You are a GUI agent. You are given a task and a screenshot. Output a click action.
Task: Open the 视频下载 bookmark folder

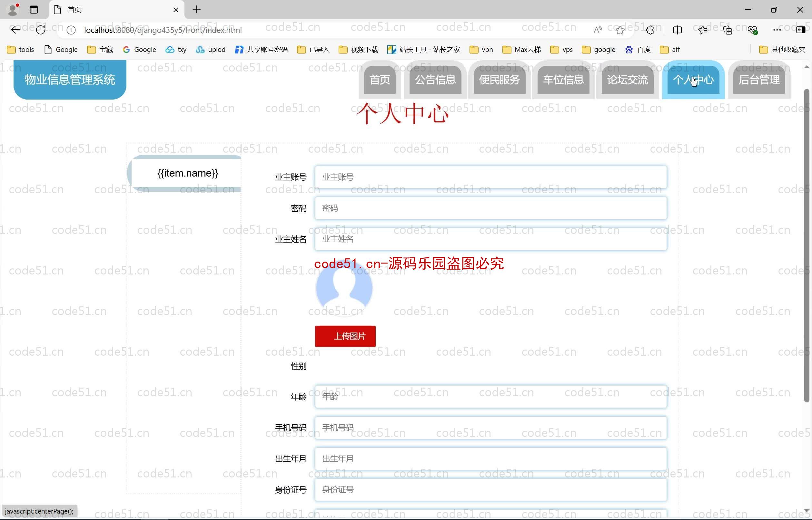click(358, 50)
